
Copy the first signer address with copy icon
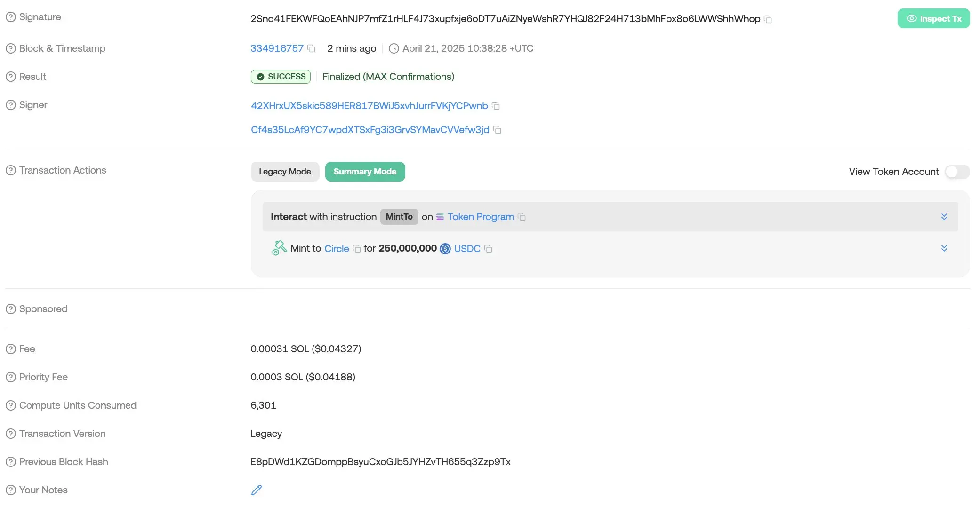(x=496, y=106)
